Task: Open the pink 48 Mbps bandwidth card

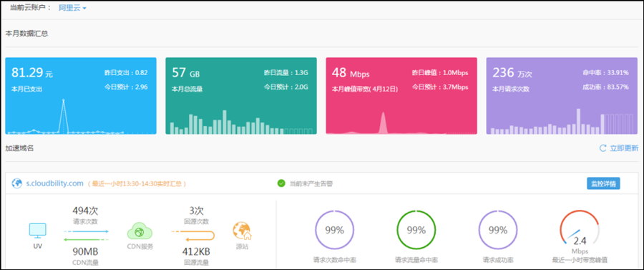Action: coord(401,96)
